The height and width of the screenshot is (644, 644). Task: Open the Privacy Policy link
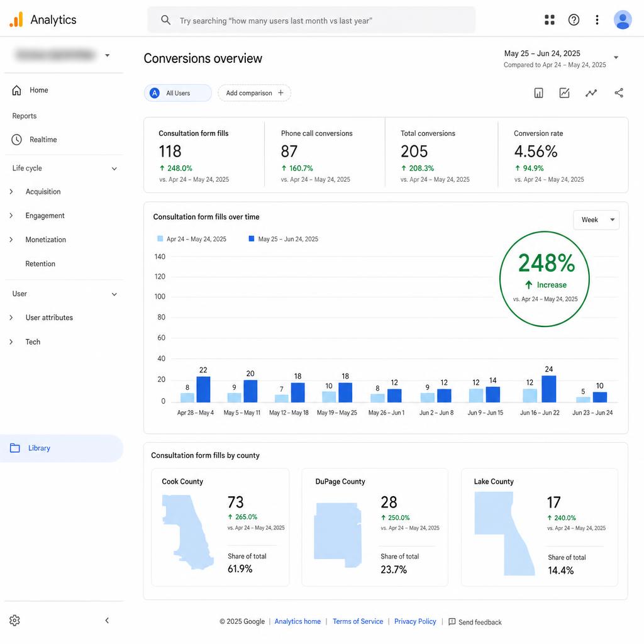click(x=415, y=621)
